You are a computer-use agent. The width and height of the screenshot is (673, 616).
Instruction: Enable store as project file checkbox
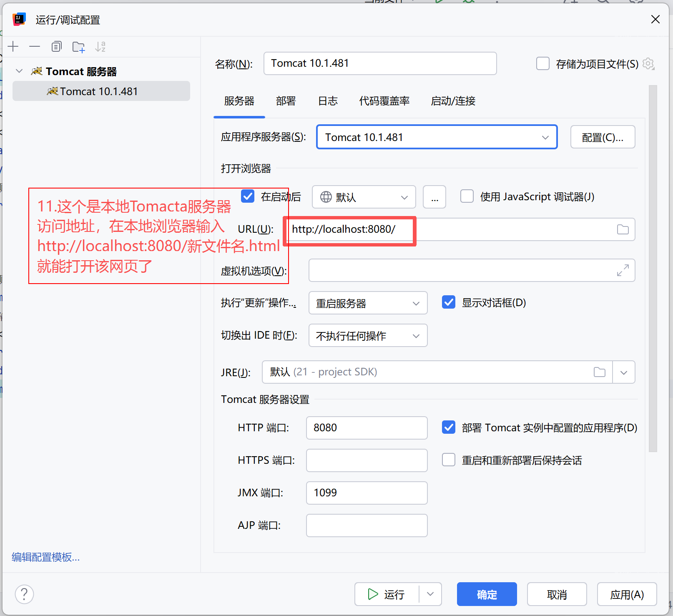tap(542, 63)
